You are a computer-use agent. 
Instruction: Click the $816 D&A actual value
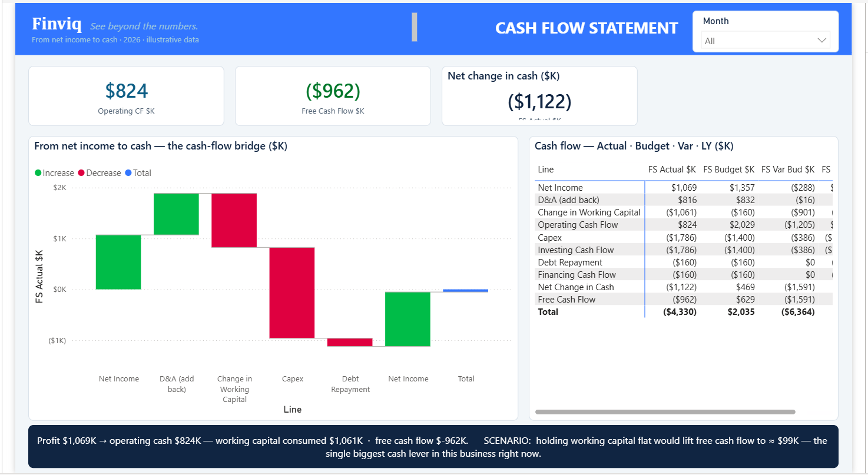click(x=687, y=200)
